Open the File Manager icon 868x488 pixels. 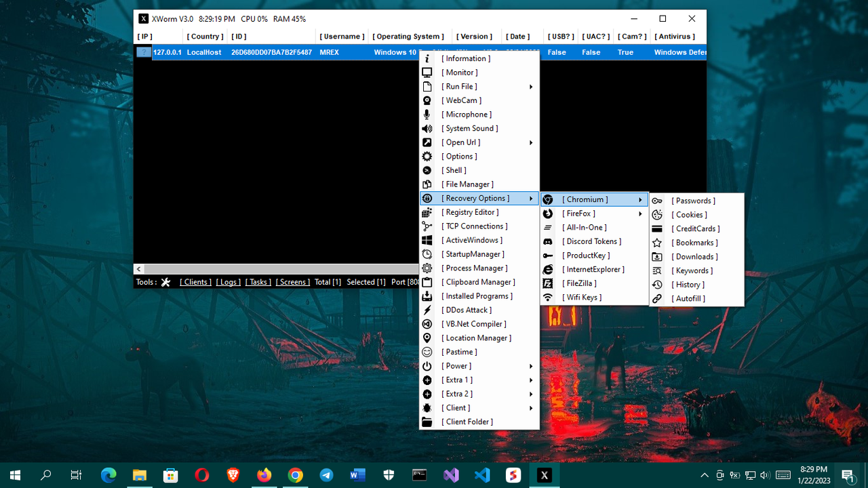pos(427,184)
